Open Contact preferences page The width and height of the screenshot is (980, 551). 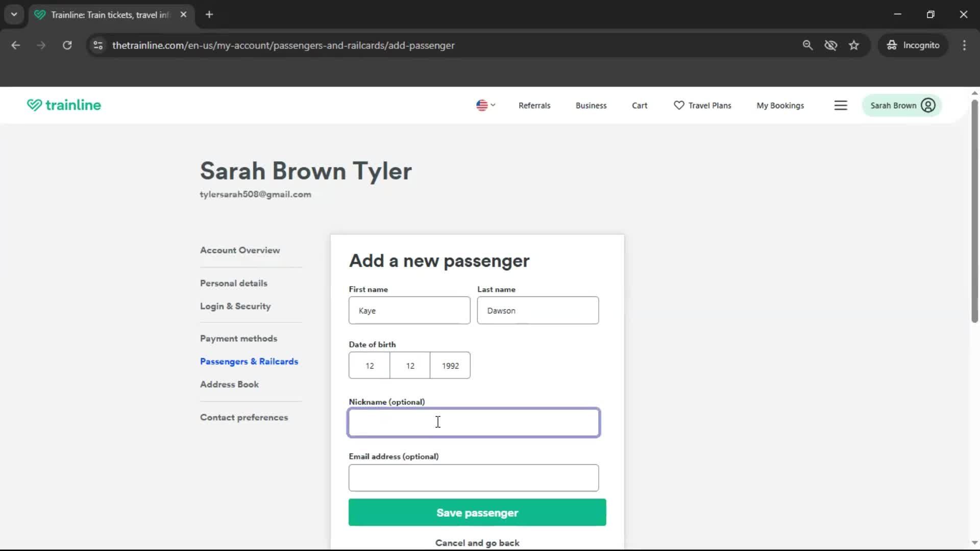point(244,417)
